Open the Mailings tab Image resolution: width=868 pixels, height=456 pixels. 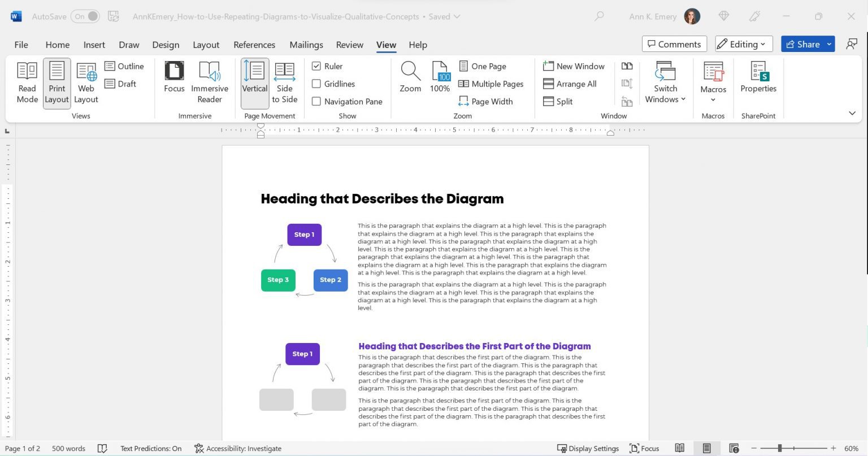[306, 45]
